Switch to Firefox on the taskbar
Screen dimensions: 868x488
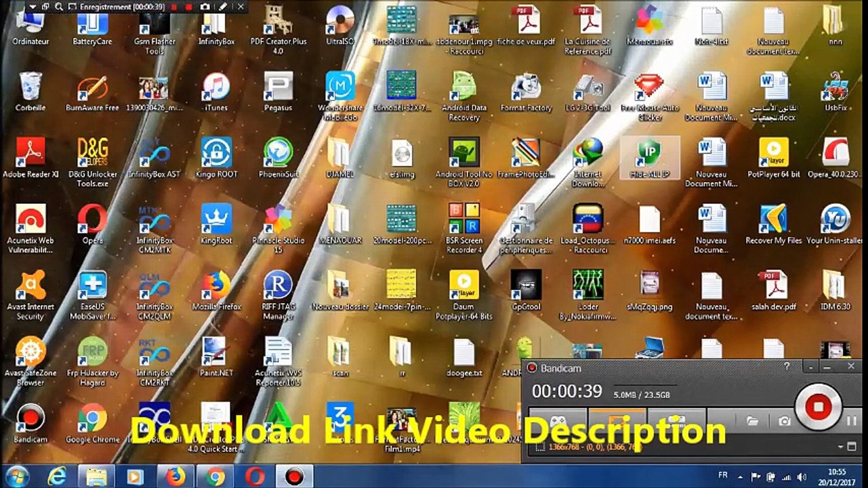175,476
